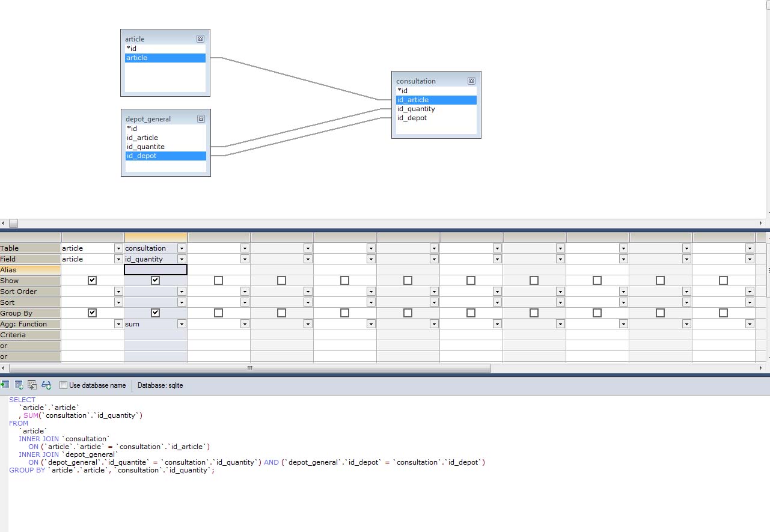Click the highlighted Alias input cell
The height and width of the screenshot is (532, 770).
point(155,269)
